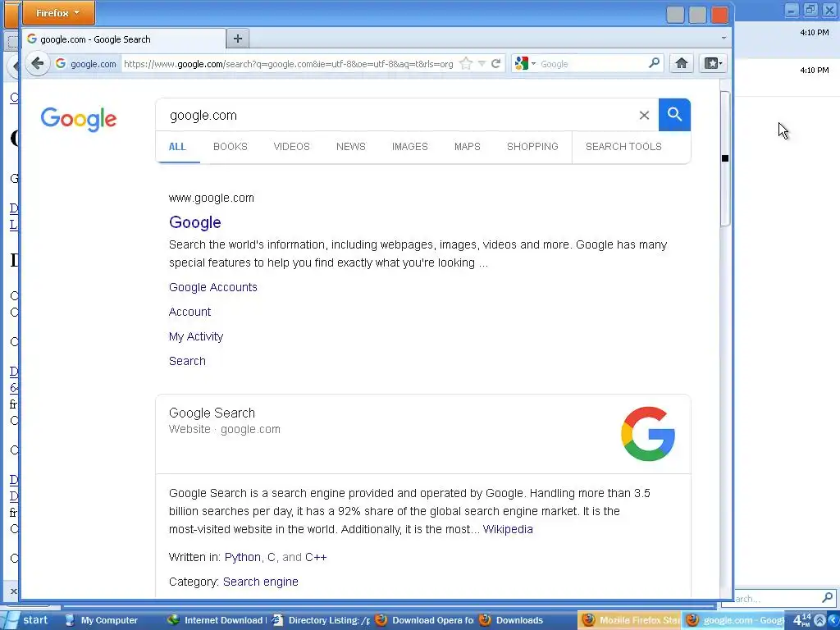The image size is (840, 630).
Task: Switch to the NEWS tab
Action: click(351, 147)
